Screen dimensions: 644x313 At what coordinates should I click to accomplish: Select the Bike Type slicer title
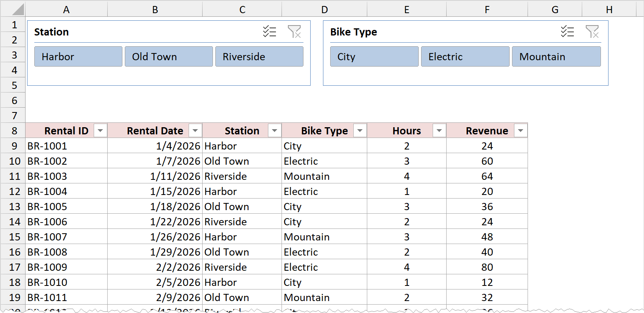coord(353,32)
